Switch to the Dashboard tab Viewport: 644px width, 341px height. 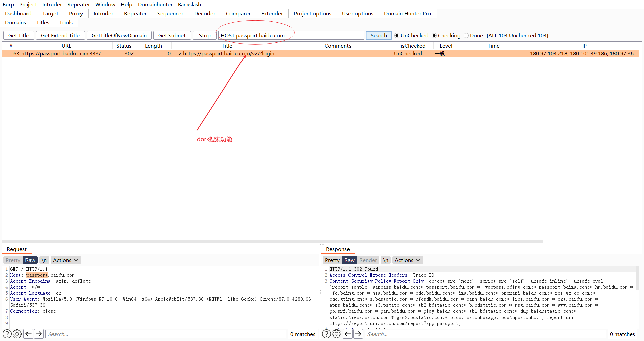(18, 13)
